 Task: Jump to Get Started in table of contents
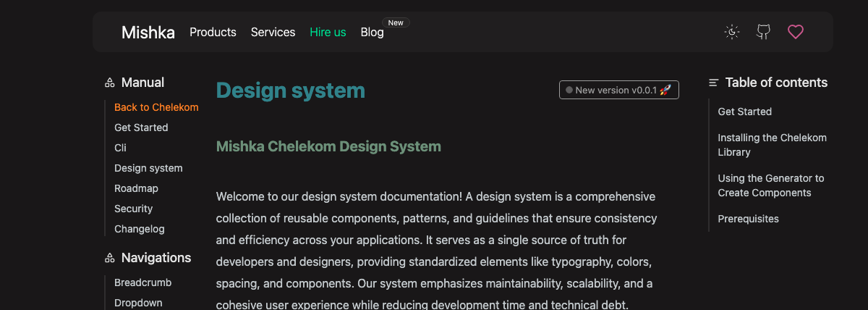click(745, 112)
